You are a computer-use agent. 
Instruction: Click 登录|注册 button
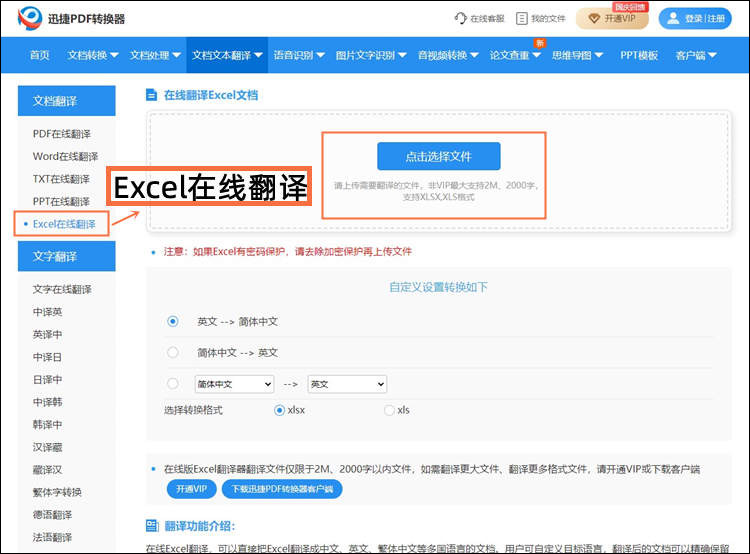tap(695, 19)
